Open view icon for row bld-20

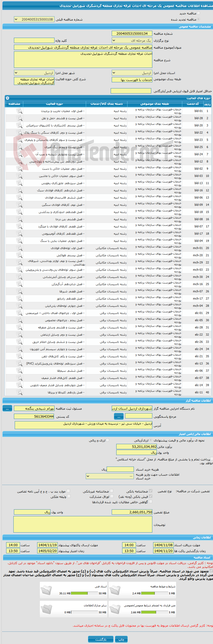click(x=19, y=125)
